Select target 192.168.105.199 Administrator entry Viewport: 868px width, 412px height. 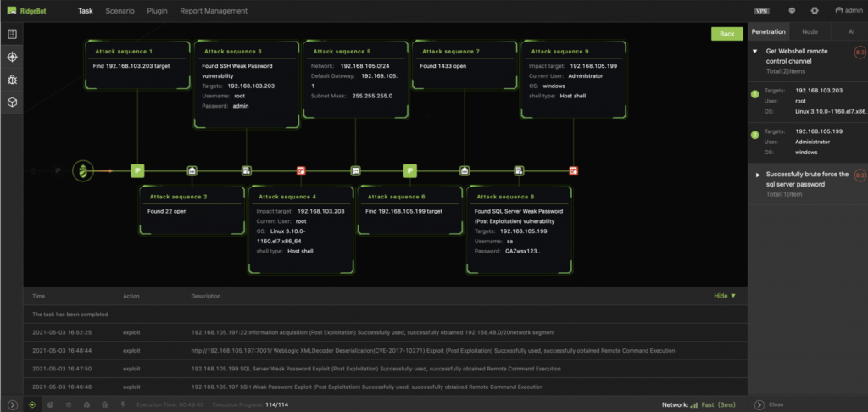pyautogui.click(x=808, y=142)
